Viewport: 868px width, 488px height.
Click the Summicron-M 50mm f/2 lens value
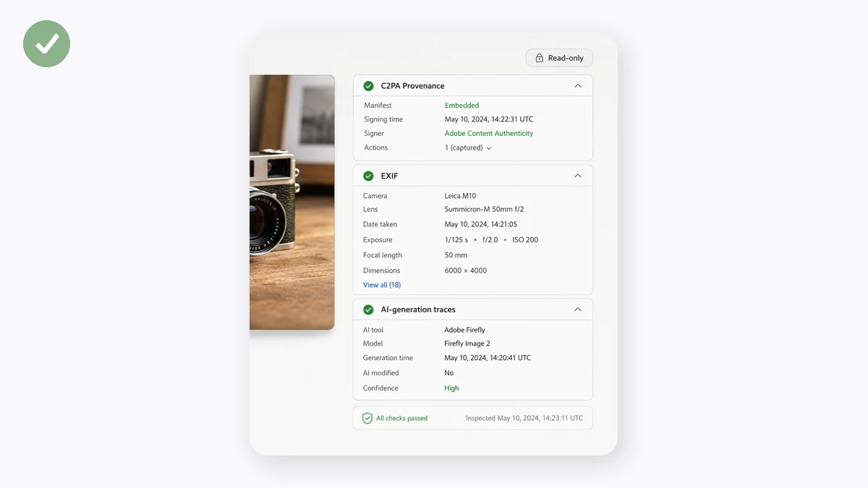coord(484,209)
